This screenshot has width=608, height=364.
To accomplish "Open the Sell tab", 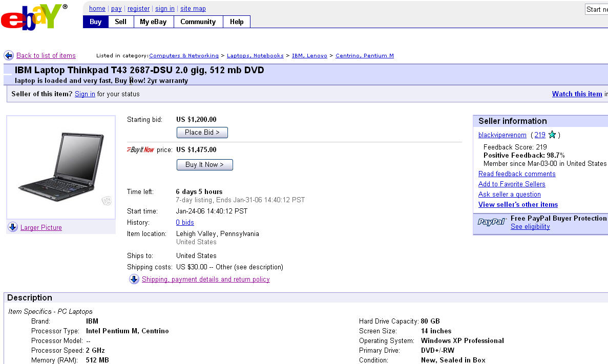I will point(120,22).
